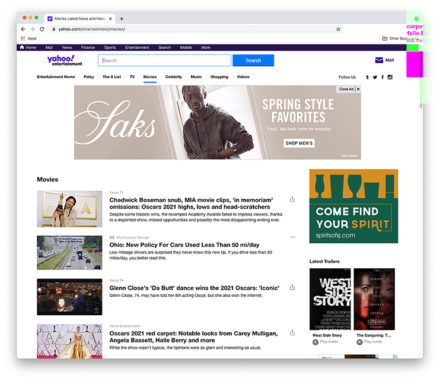The height and width of the screenshot is (381, 440).
Task: Share the Chadwick Boseman article
Action: (x=292, y=199)
